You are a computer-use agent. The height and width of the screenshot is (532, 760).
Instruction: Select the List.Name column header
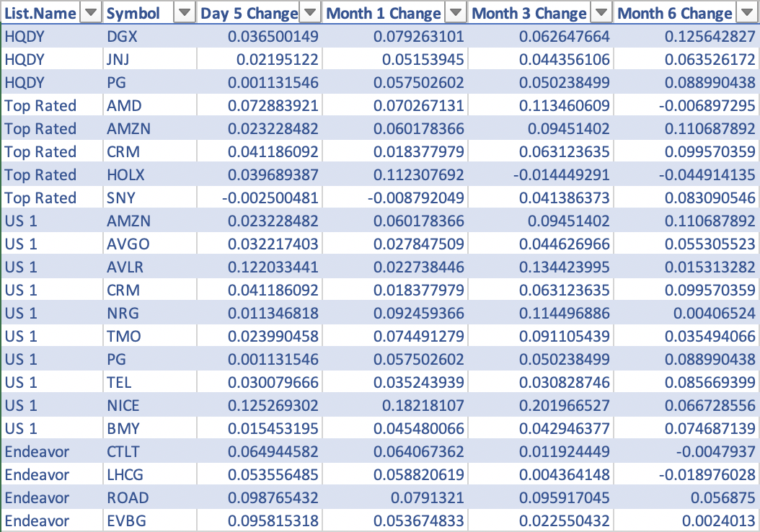click(40, 13)
